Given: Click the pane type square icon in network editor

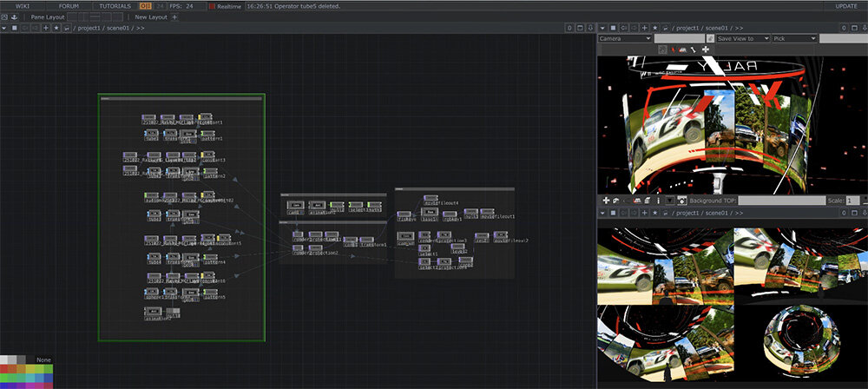Looking at the screenshot, I should (16, 28).
